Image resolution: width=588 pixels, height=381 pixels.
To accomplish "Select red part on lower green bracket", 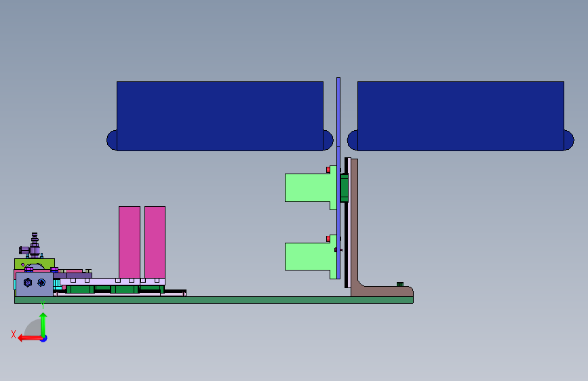I will 328,239.
